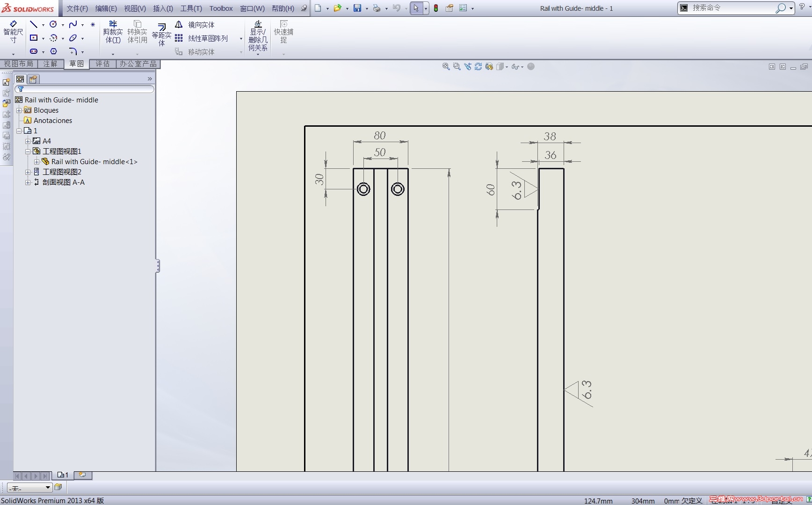Select the Ellipse sketch tool
Image resolution: width=812 pixels, height=505 pixels.
tap(73, 38)
